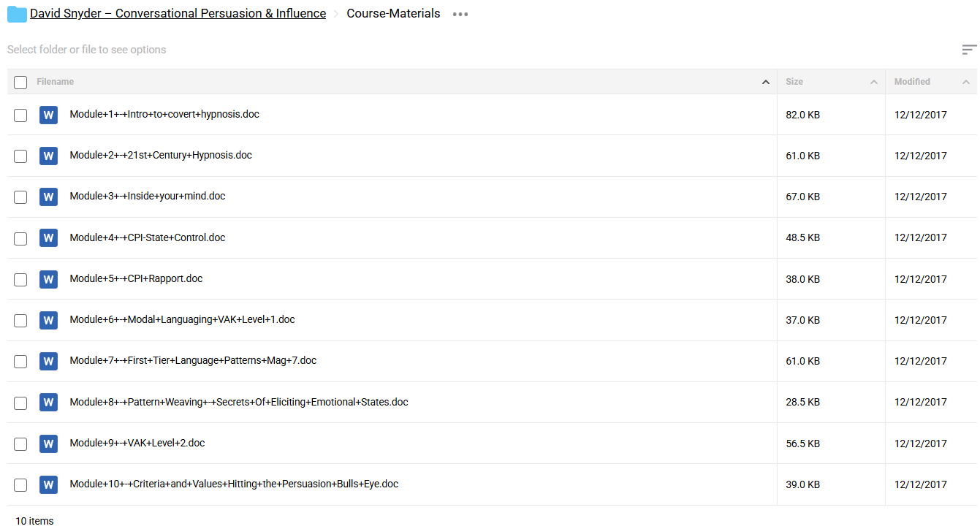Viewport: 980px width, 529px height.
Task: Open Module+4+-+CPI-State+Control.doc
Action: (x=148, y=237)
